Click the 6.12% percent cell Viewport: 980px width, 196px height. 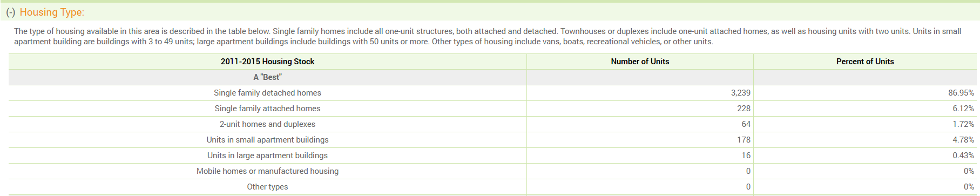tap(865, 109)
